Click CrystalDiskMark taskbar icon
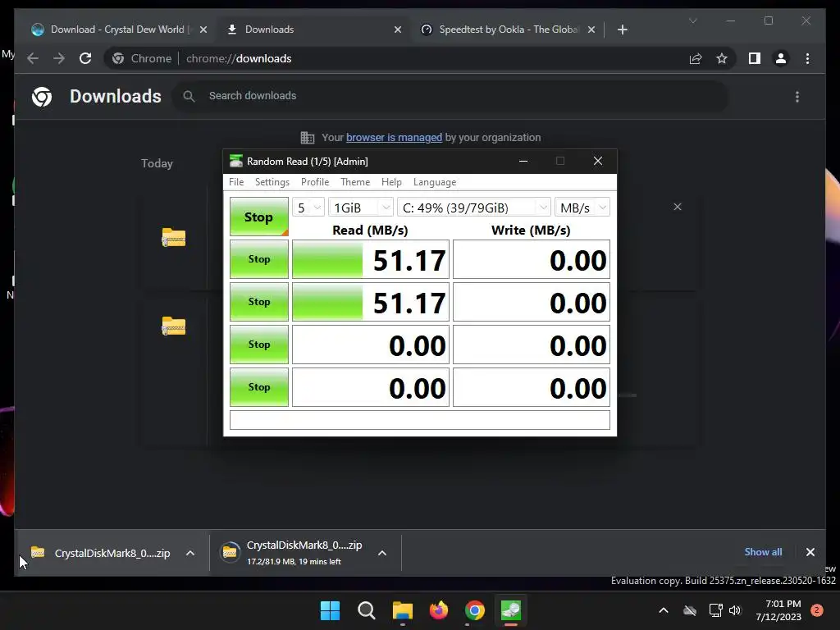840x630 pixels. coord(510,610)
